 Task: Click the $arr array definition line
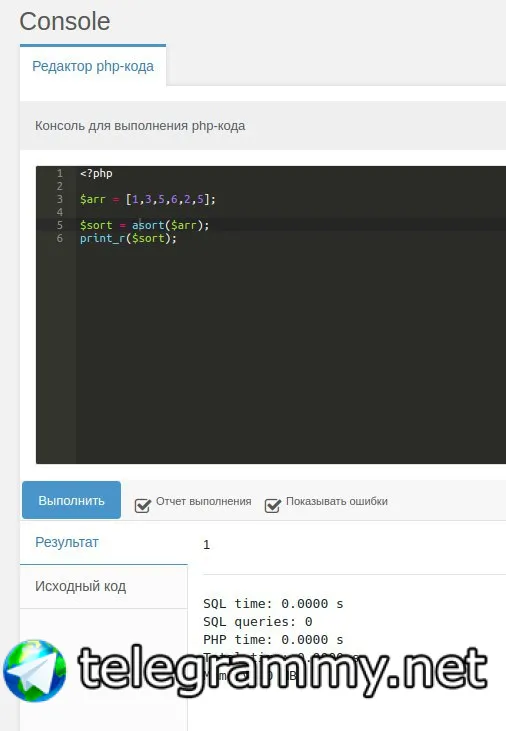click(x=148, y=200)
